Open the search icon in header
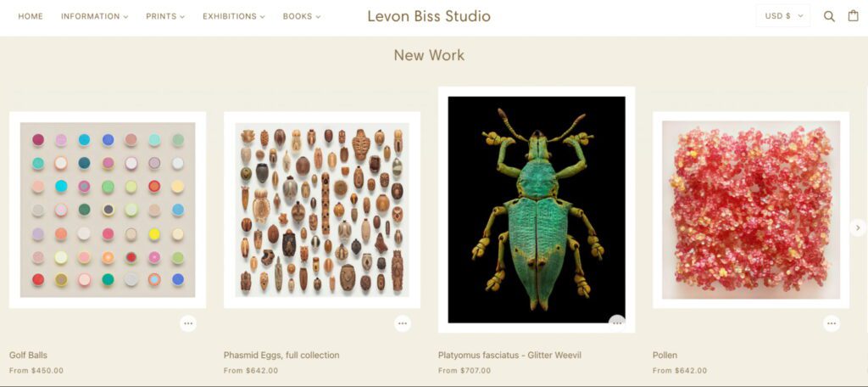The height and width of the screenshot is (387, 868). point(829,16)
